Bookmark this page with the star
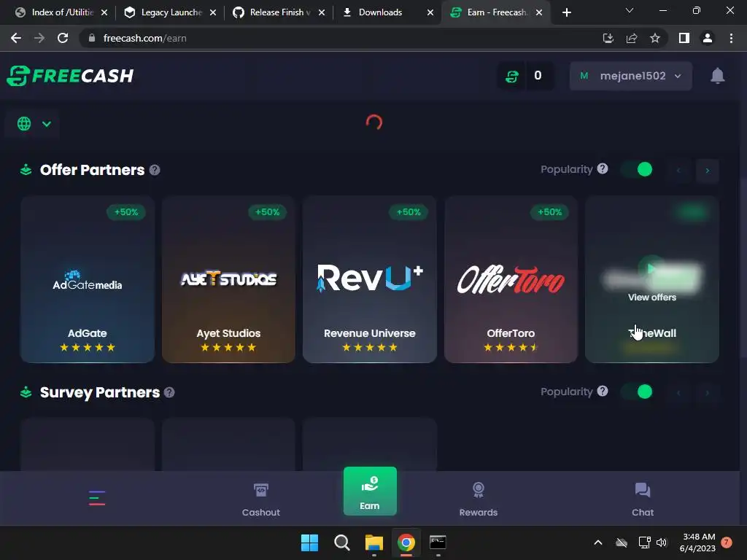This screenshot has width=747, height=560. (655, 38)
